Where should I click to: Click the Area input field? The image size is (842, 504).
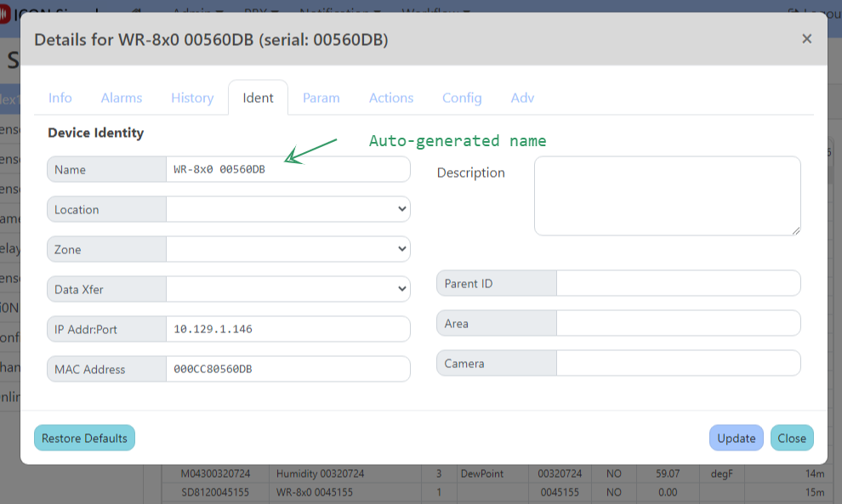point(677,323)
